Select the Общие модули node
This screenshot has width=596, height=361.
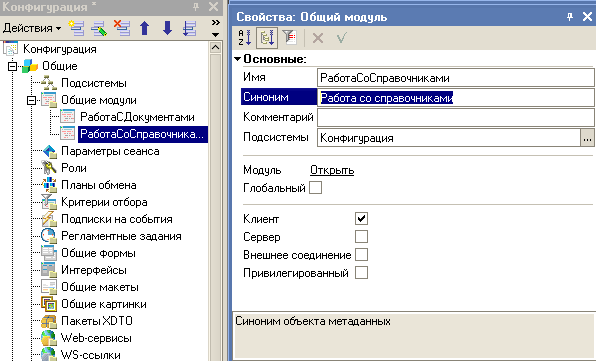click(99, 100)
